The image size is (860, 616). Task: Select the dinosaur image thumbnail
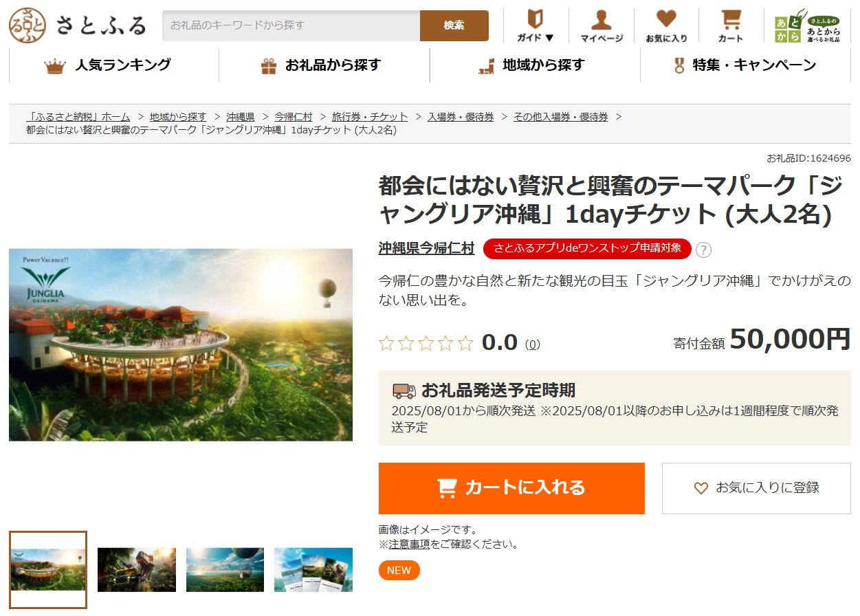(136, 570)
